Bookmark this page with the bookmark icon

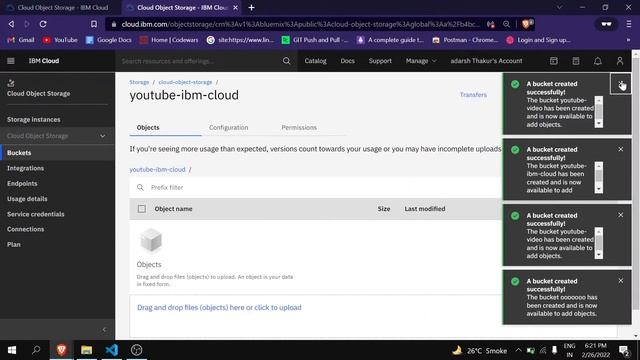tap(94, 24)
